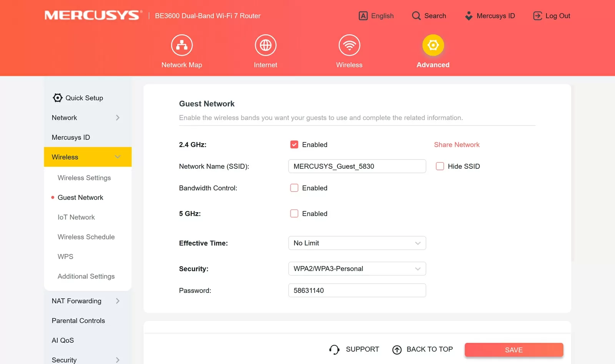The width and height of the screenshot is (615, 364).
Task: Click the NAT Forwarding label
Action: coord(76,301)
